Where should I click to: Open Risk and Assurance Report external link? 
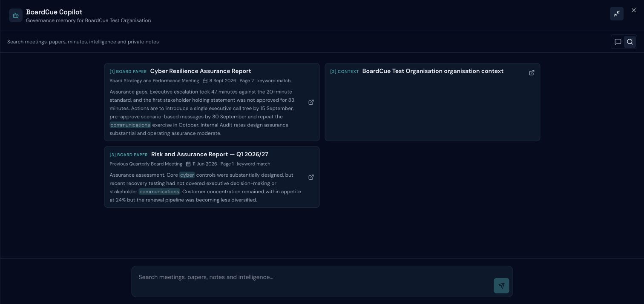(311, 177)
